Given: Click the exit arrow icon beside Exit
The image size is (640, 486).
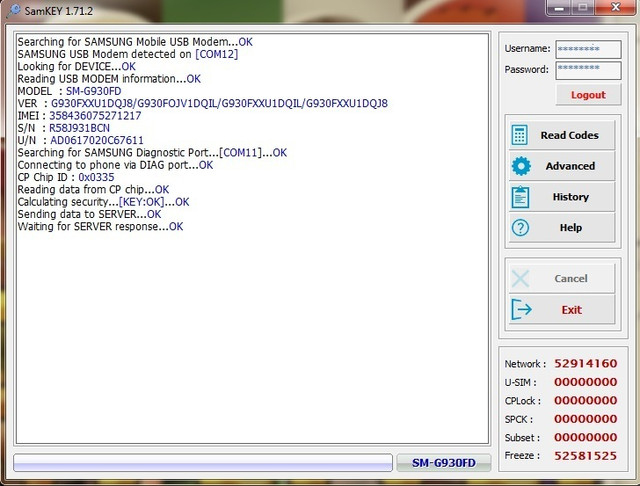Looking at the screenshot, I should (521, 309).
